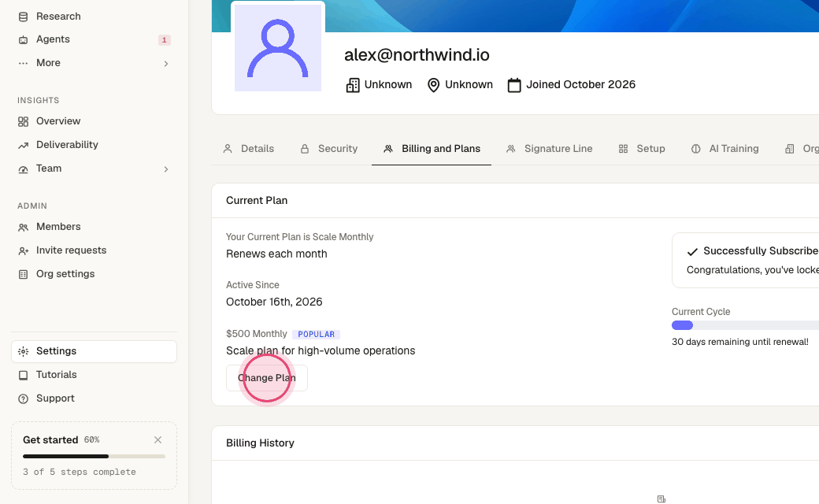819x504 pixels.
Task: Switch to the Security tab
Action: [x=329, y=149]
